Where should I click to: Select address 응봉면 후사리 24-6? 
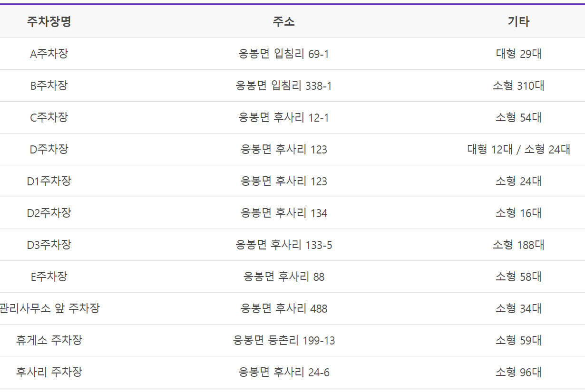point(283,372)
